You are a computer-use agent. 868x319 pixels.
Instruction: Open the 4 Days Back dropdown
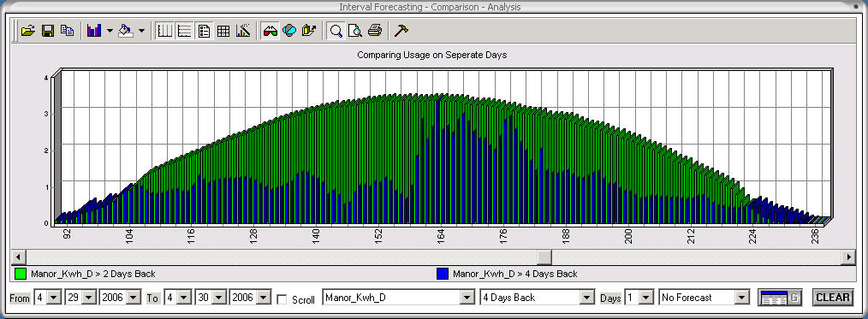point(587,298)
